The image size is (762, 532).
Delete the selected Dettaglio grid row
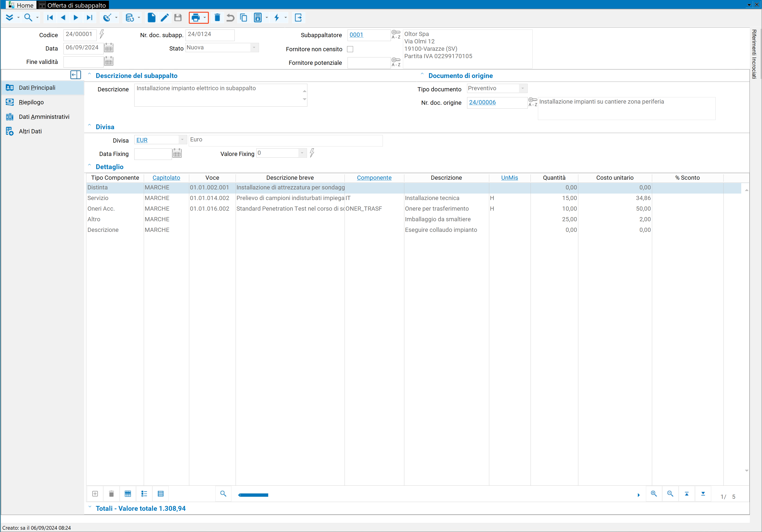pos(111,494)
